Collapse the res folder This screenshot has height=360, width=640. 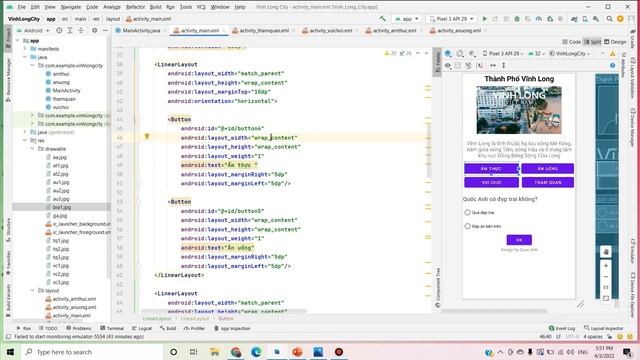[x=25, y=140]
